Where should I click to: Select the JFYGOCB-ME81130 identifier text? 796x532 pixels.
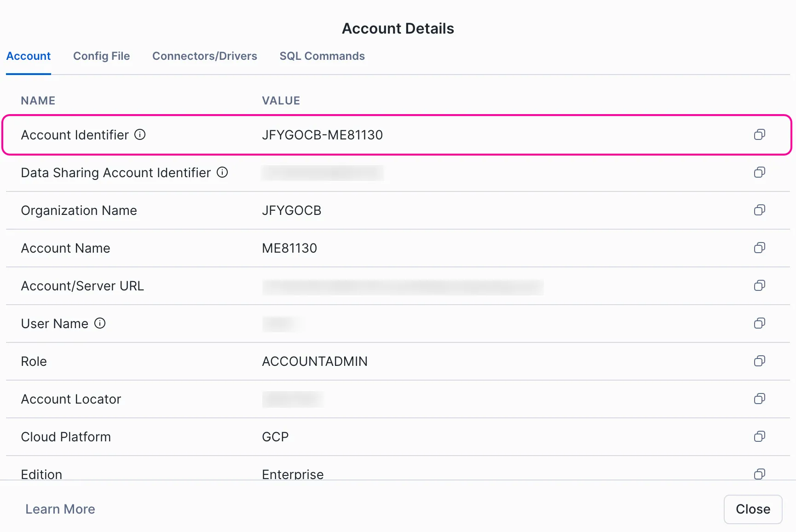click(x=322, y=135)
